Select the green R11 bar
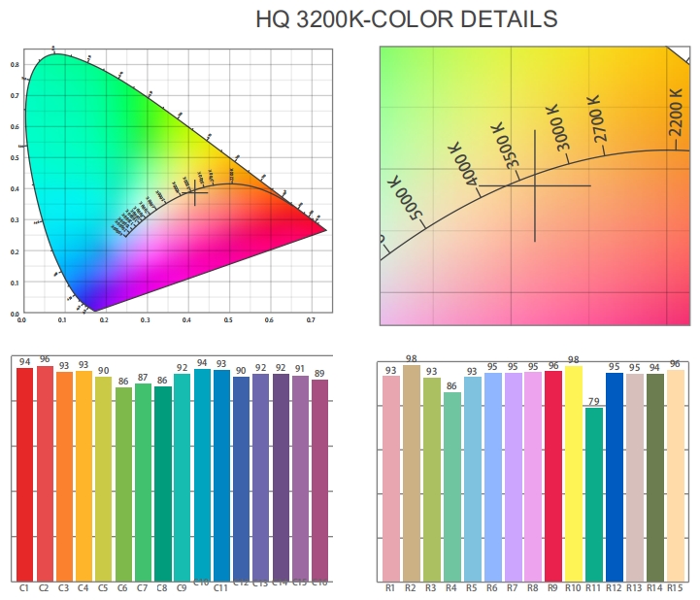This screenshot has height=600, width=700. point(594,494)
